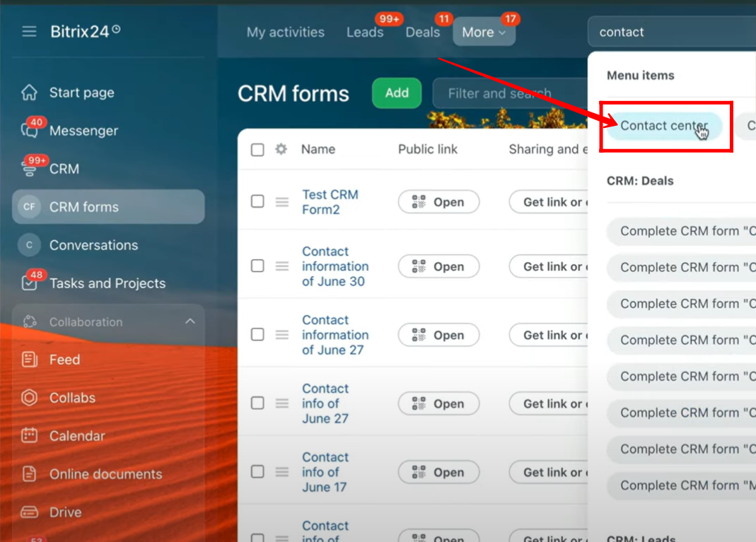This screenshot has height=542, width=756.
Task: Click the Collabs hexagon icon
Action: point(29,397)
